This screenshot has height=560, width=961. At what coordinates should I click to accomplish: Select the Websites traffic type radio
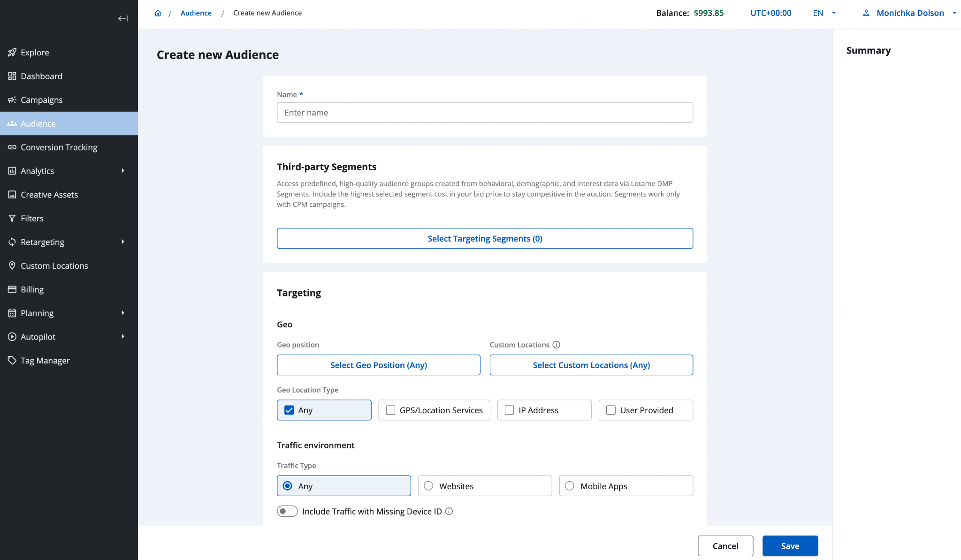[x=428, y=486]
